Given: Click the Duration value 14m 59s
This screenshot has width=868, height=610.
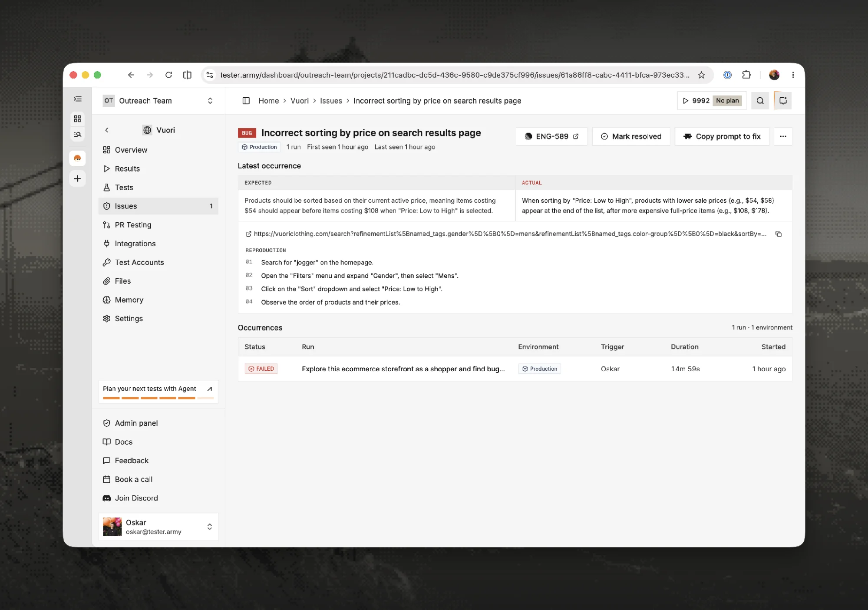Looking at the screenshot, I should click(x=685, y=369).
